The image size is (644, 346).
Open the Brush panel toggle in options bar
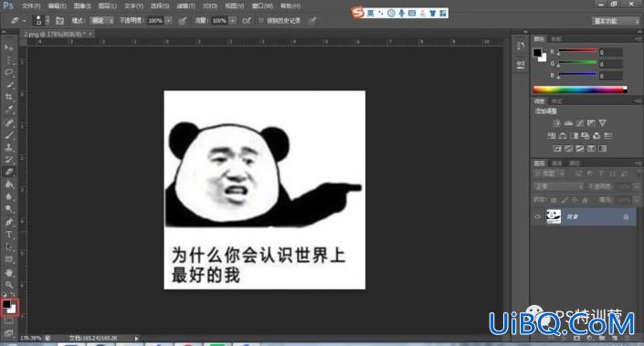(59, 20)
